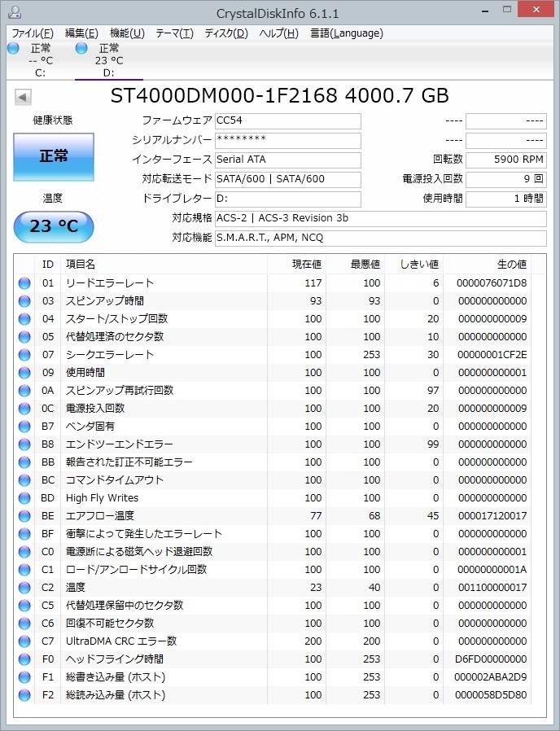Click the しきい値 column header
Viewport: 560px width, 731px height.
pyautogui.click(x=414, y=265)
